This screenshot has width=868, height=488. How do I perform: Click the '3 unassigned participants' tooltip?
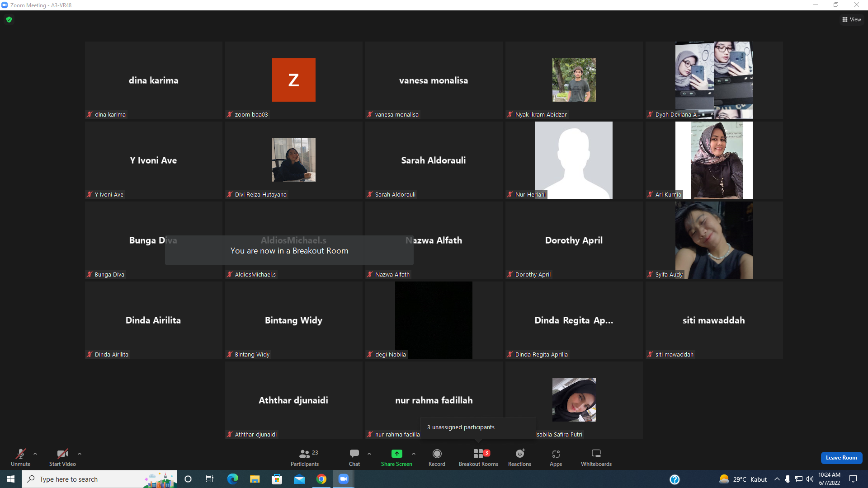478,427
